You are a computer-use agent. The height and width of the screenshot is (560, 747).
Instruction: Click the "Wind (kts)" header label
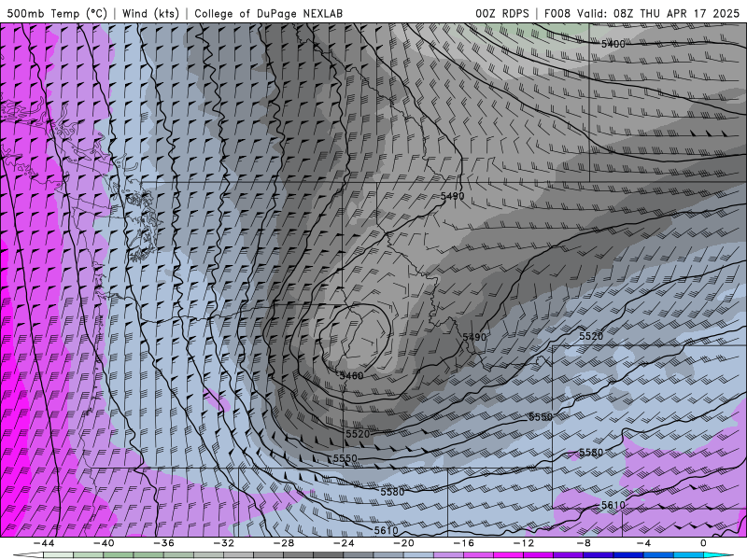coord(150,13)
